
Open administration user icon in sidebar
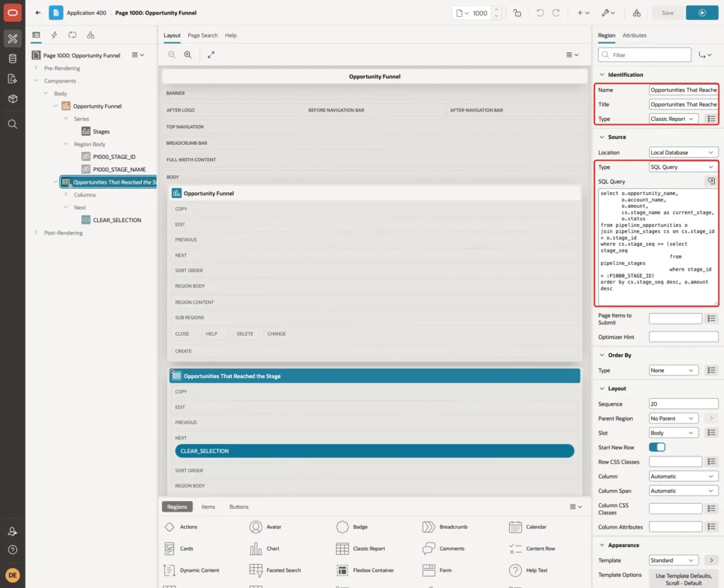(x=13, y=531)
